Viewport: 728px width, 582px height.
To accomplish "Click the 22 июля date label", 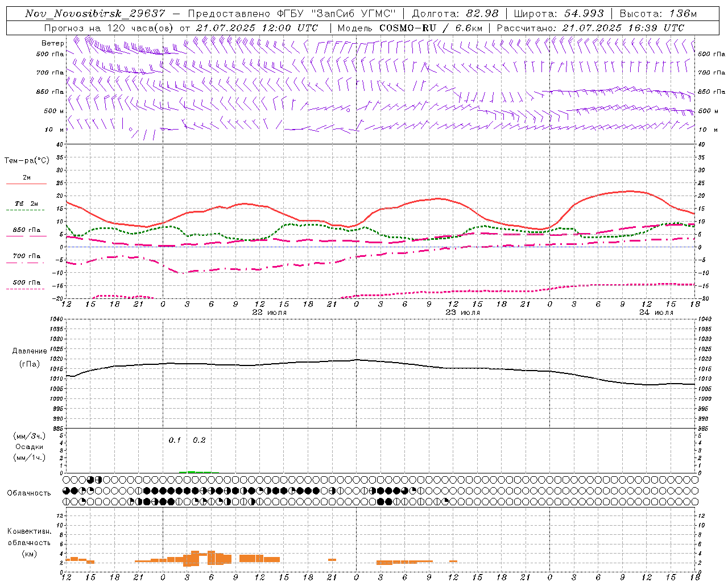I will point(270,313).
